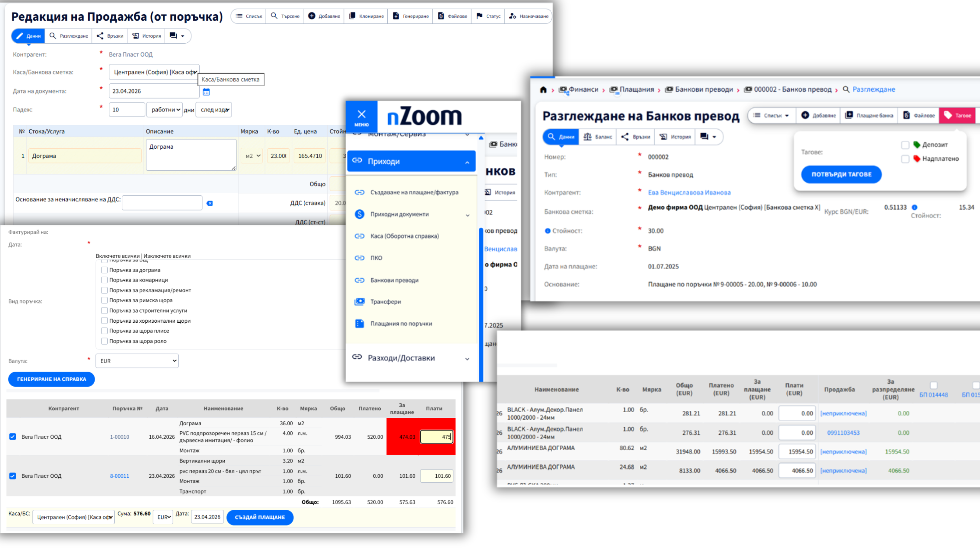980x551 pixels.
Task: Expand the Разходи/Доставки menu section
Action: pyautogui.click(x=411, y=358)
